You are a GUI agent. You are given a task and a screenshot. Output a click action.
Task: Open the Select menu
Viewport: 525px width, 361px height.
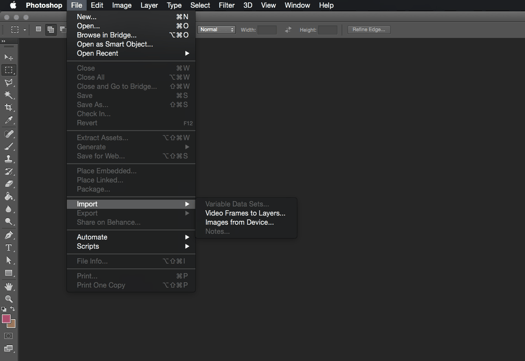click(200, 5)
